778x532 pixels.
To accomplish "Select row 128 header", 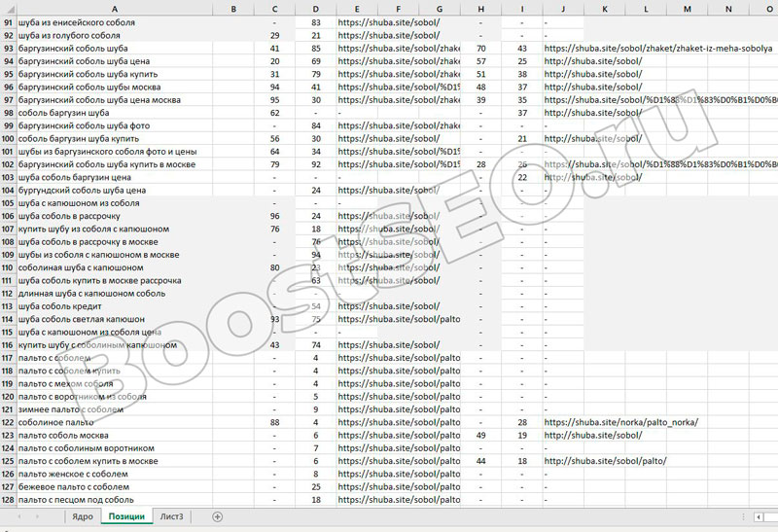I will coord(9,500).
